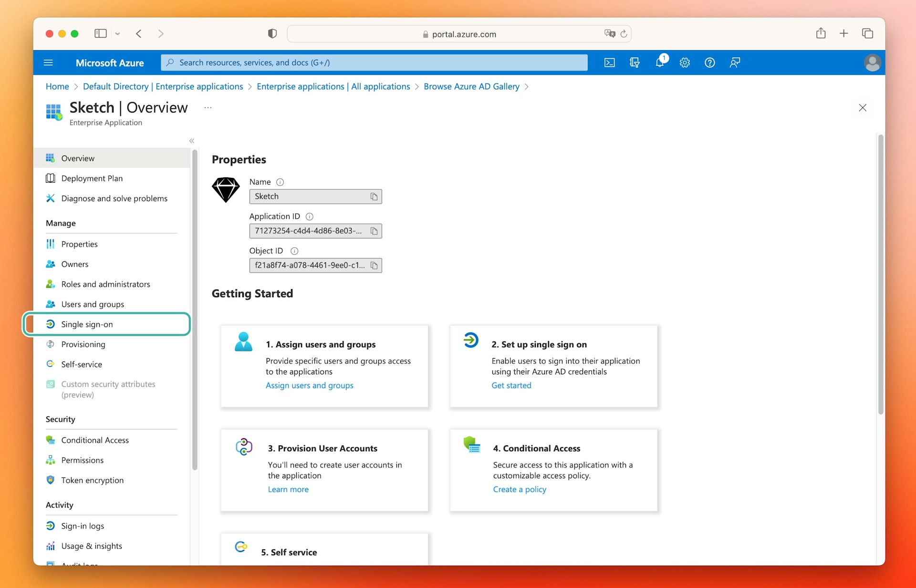The width and height of the screenshot is (916, 588).
Task: Open the account avatar menu
Action: 872,62
